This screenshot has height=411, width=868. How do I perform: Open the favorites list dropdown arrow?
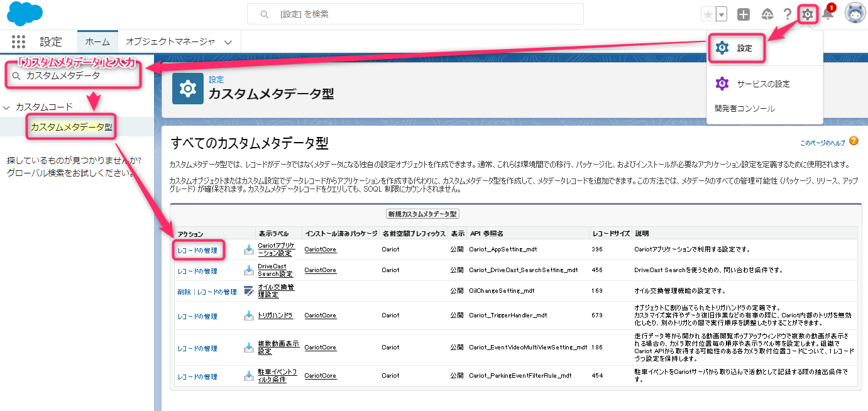click(x=722, y=14)
